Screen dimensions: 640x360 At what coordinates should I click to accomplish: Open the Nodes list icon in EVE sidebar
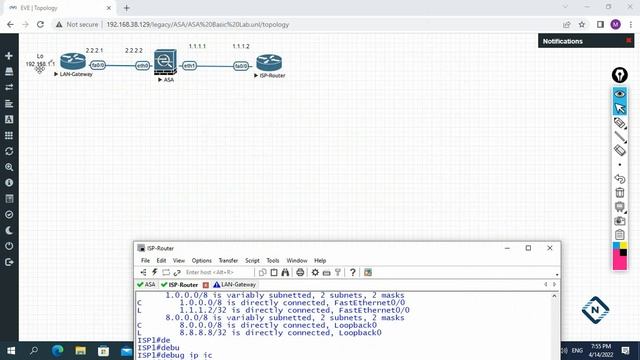(9, 71)
